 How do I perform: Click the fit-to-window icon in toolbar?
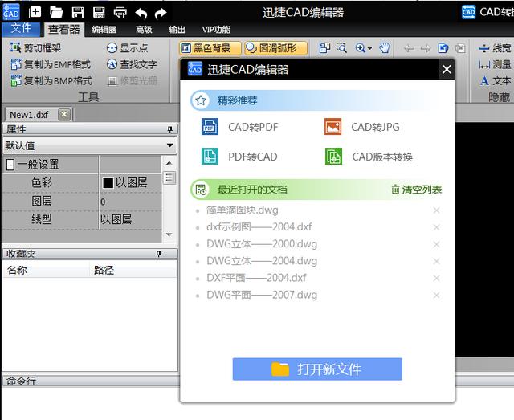point(324,48)
